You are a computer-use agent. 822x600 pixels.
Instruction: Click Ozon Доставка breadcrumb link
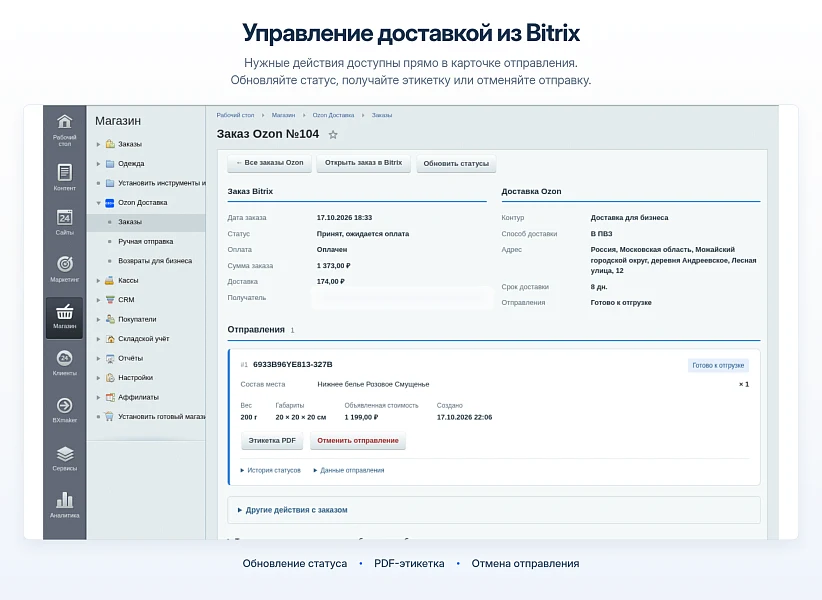pyautogui.click(x=333, y=115)
